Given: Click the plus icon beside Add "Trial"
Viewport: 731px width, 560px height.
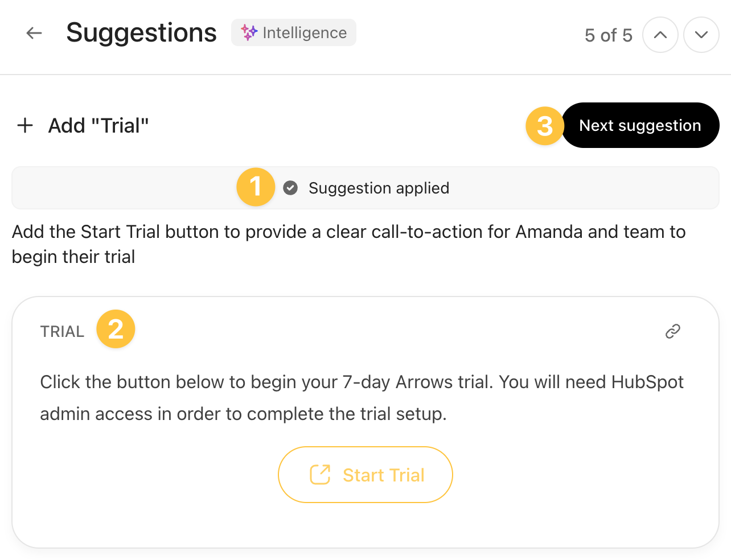Looking at the screenshot, I should [25, 125].
